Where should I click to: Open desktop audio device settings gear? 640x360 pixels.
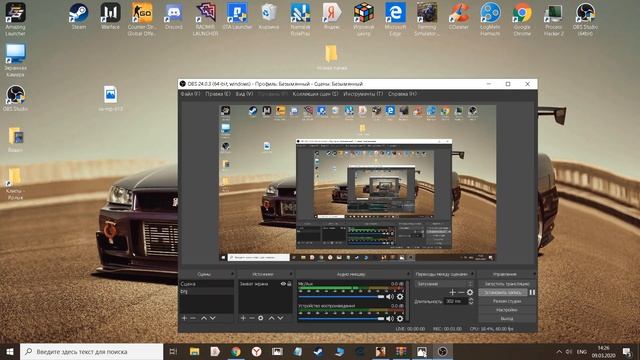click(400, 318)
